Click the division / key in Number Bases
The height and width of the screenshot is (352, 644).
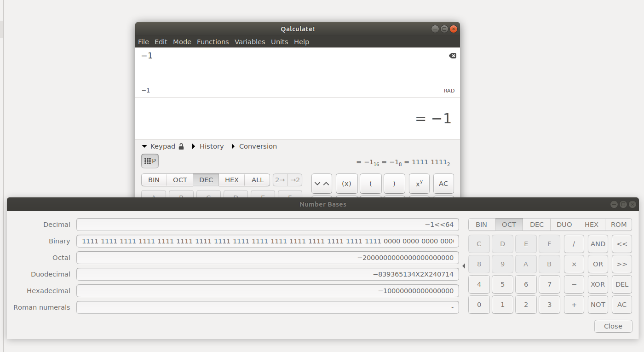pos(574,244)
